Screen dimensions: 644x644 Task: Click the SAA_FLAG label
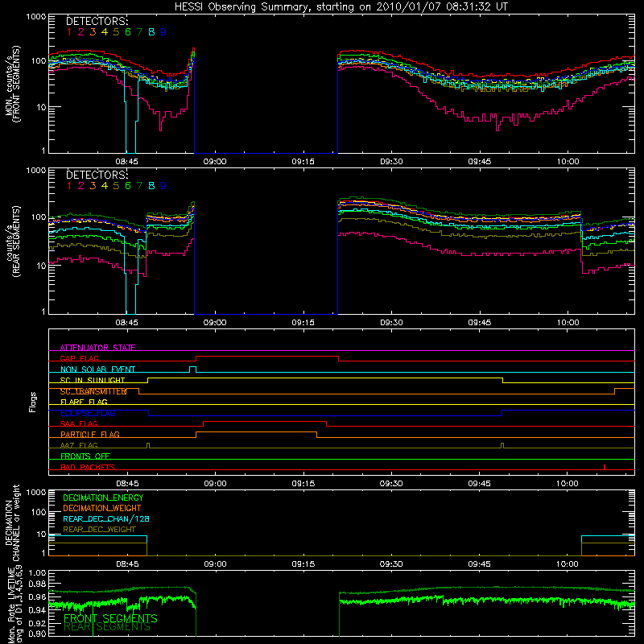(79, 424)
